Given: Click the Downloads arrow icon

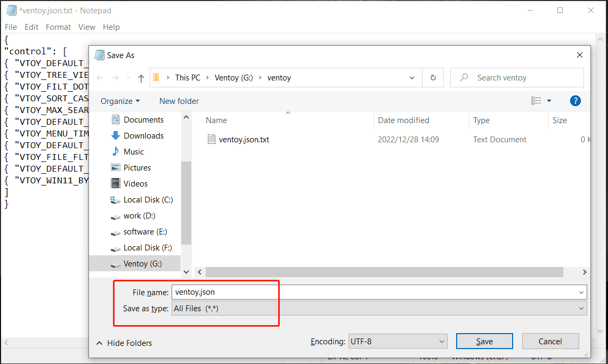Looking at the screenshot, I should 115,136.
